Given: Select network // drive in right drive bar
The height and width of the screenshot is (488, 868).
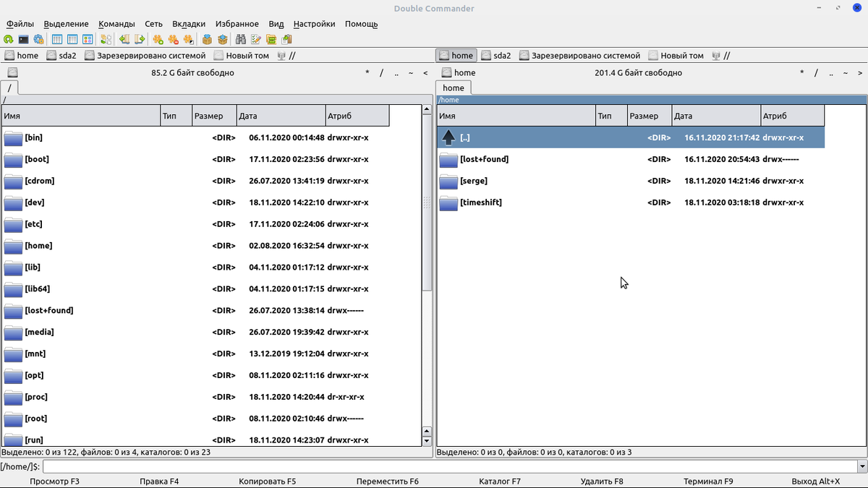Looking at the screenshot, I should point(720,56).
